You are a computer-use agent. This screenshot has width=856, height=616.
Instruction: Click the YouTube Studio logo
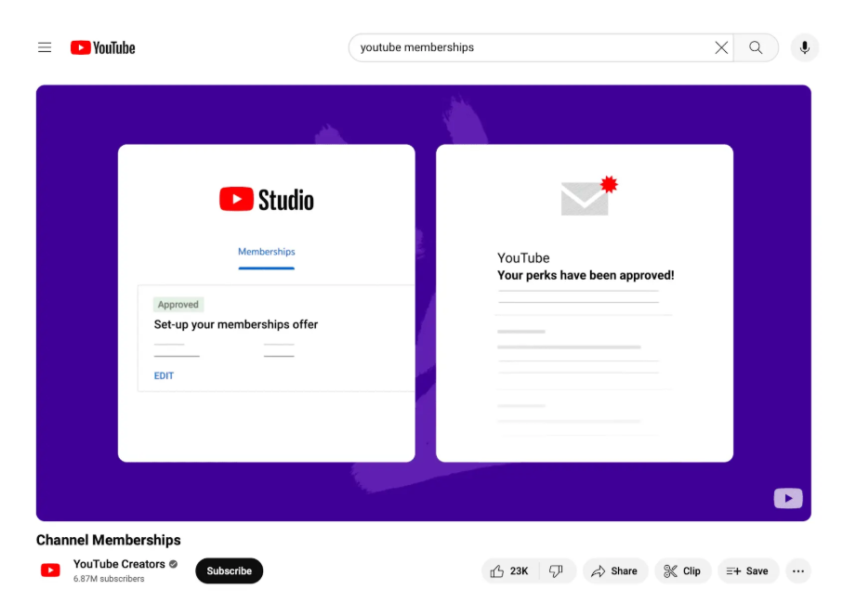coord(267,200)
